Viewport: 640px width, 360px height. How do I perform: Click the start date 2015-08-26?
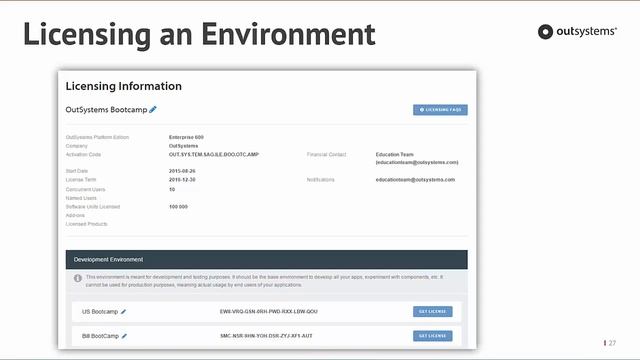pos(182,171)
